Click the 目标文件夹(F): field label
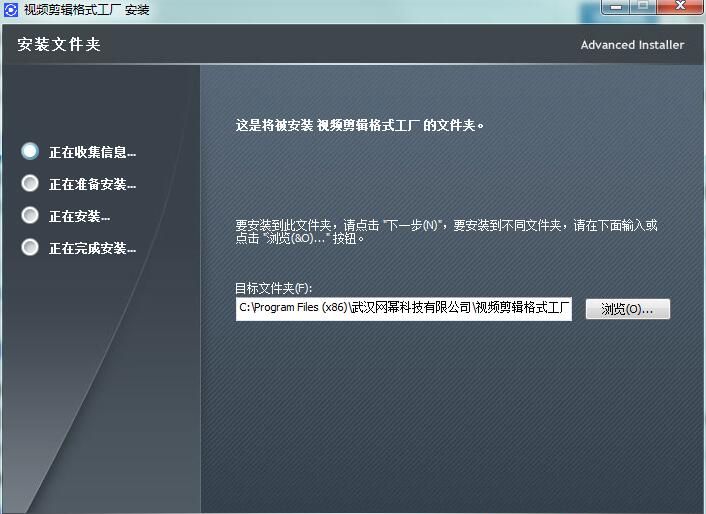Image resolution: width=706 pixels, height=514 pixels. point(274,288)
